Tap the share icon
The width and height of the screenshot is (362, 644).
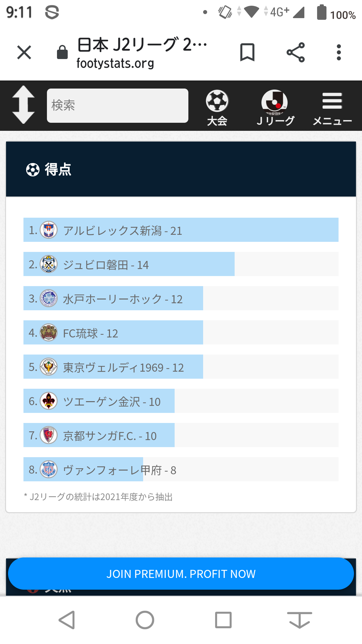point(296,52)
